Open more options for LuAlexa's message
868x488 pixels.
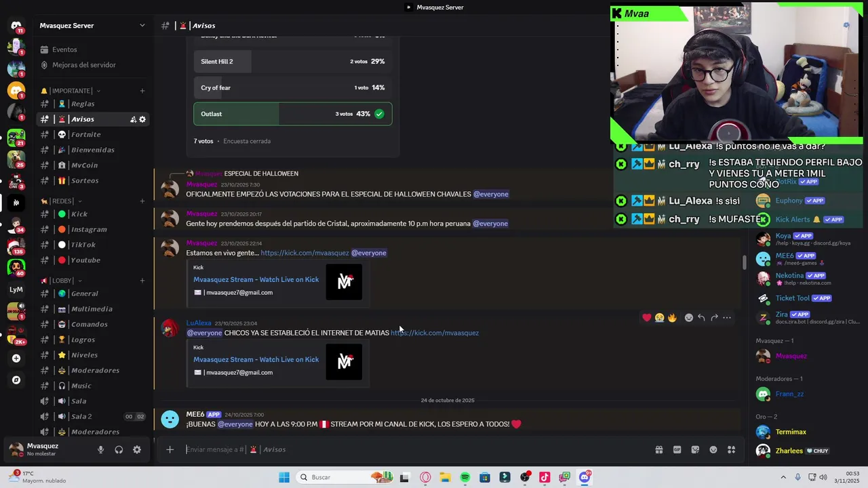(x=727, y=317)
